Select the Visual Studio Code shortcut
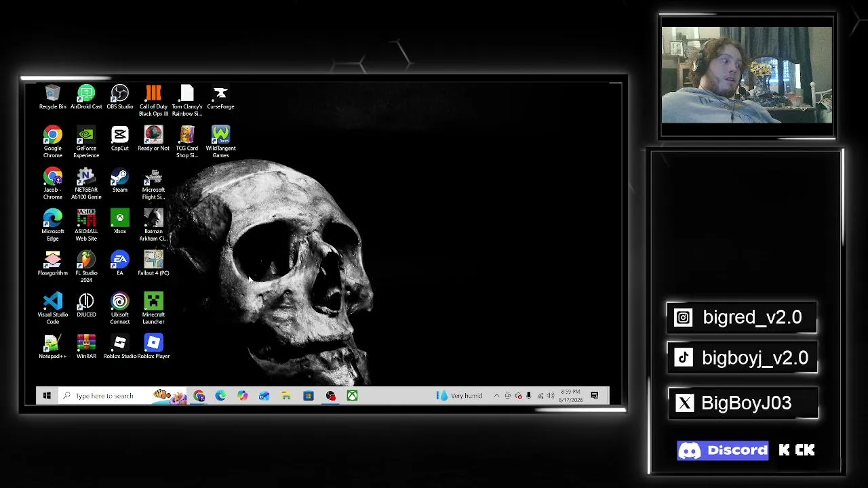868x488 pixels. [x=52, y=308]
